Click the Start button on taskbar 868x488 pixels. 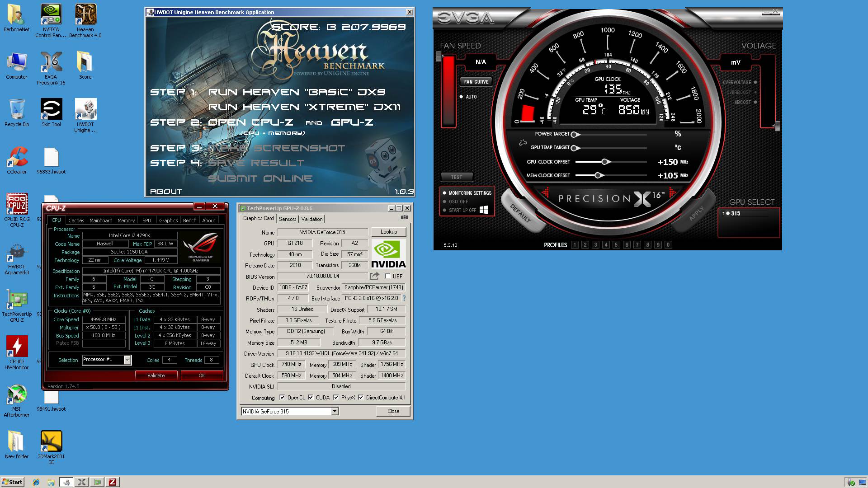12,482
